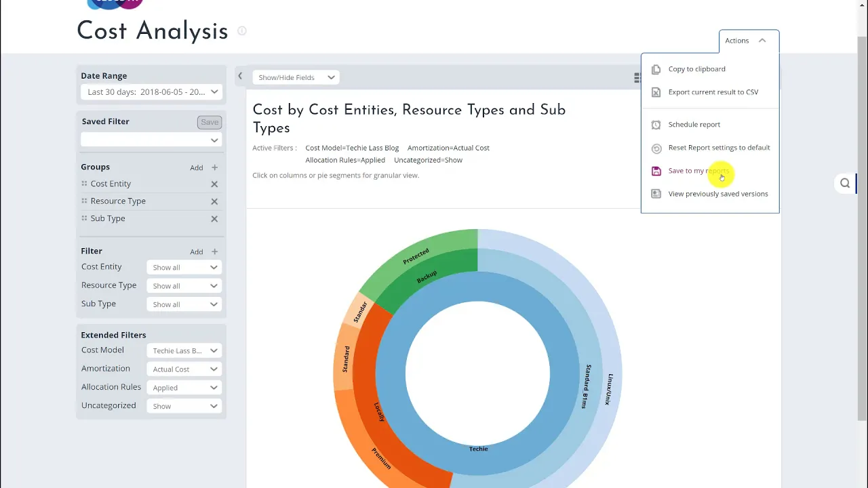Viewport: 868px width, 488px height.
Task: Click the View previously saved versions icon
Action: coord(656,194)
